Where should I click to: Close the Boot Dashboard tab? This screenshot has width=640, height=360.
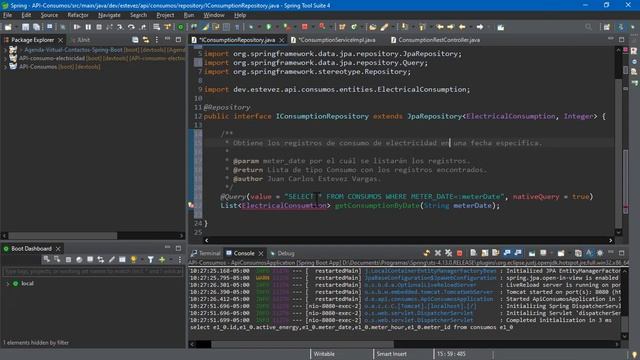pyautogui.click(x=58, y=249)
